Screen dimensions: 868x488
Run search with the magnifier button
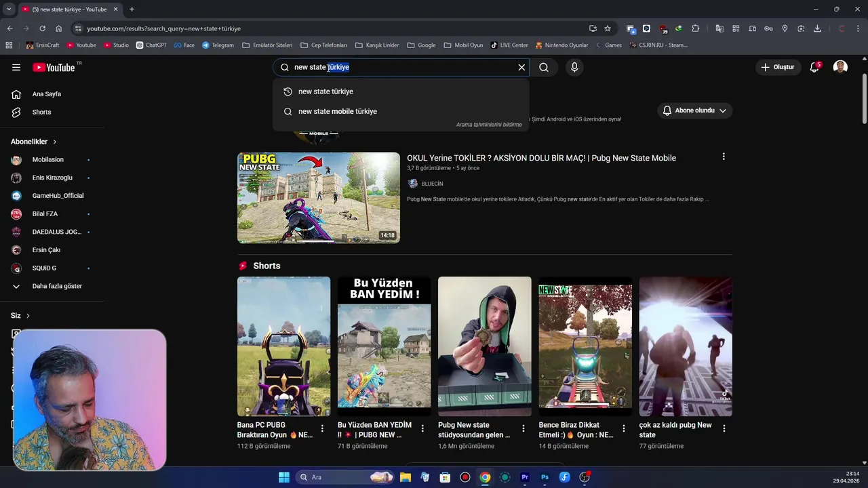pos(544,67)
